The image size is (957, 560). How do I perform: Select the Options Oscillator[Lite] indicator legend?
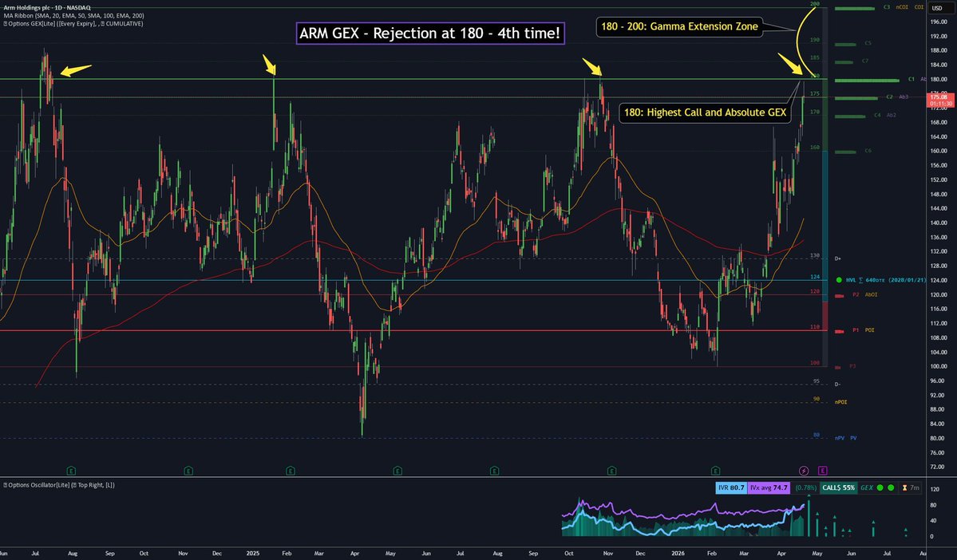point(58,485)
